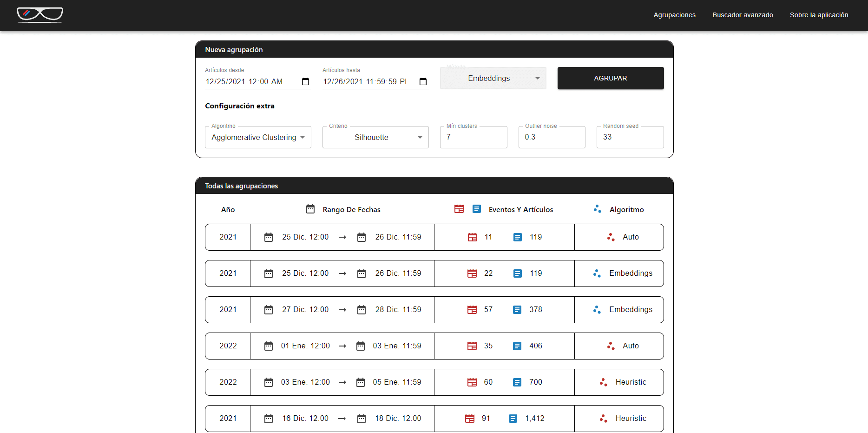Open the Agglomerative Clustering algorithm dropdown

click(258, 138)
